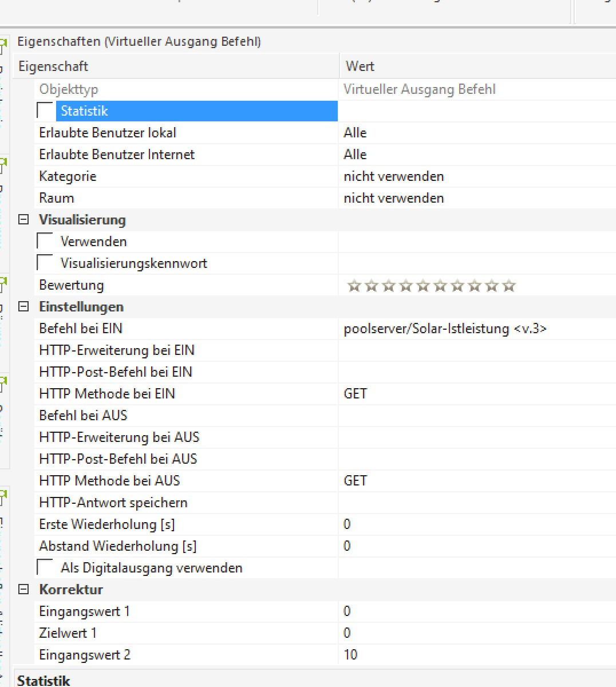Collapse the Visualisierung section
Image resolution: width=616 pixels, height=687 pixels.
tap(23, 220)
